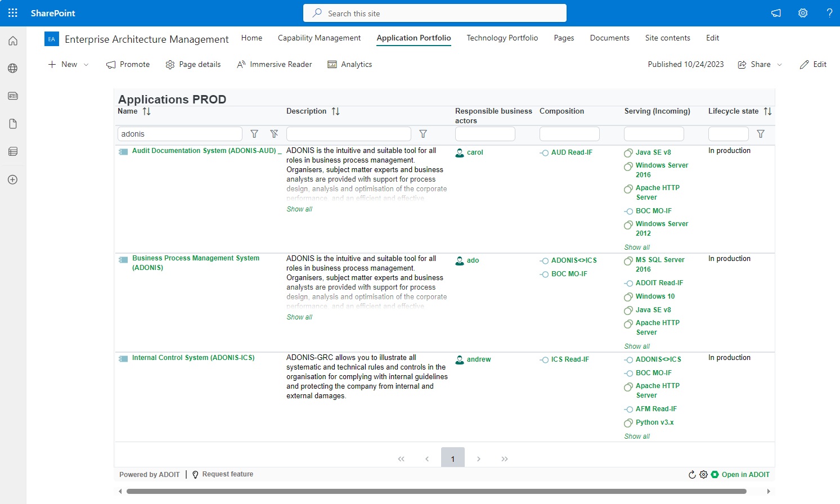Viewport: 840px width, 504px height.
Task: Sort table by Name column
Action: click(x=146, y=111)
